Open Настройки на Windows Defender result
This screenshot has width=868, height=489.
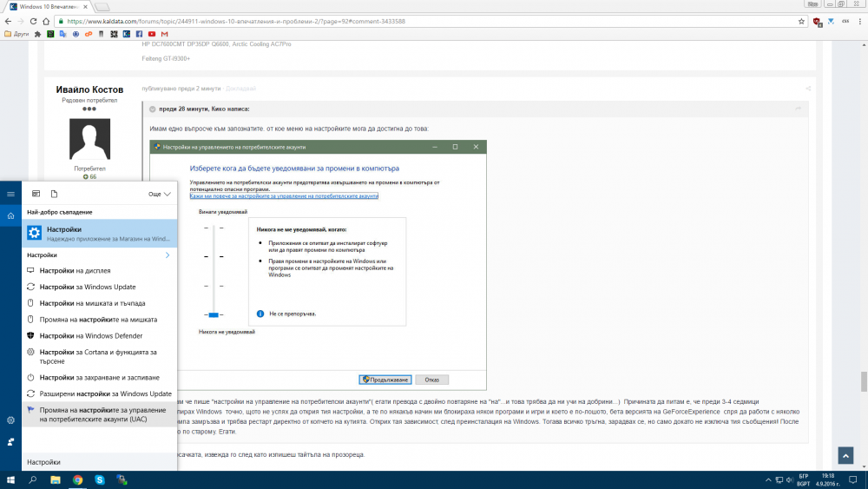100,335
